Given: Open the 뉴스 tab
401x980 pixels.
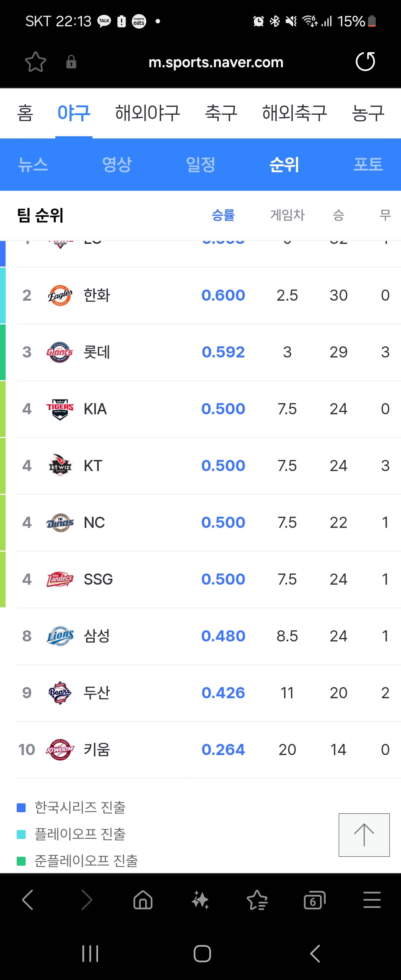Looking at the screenshot, I should (x=33, y=164).
